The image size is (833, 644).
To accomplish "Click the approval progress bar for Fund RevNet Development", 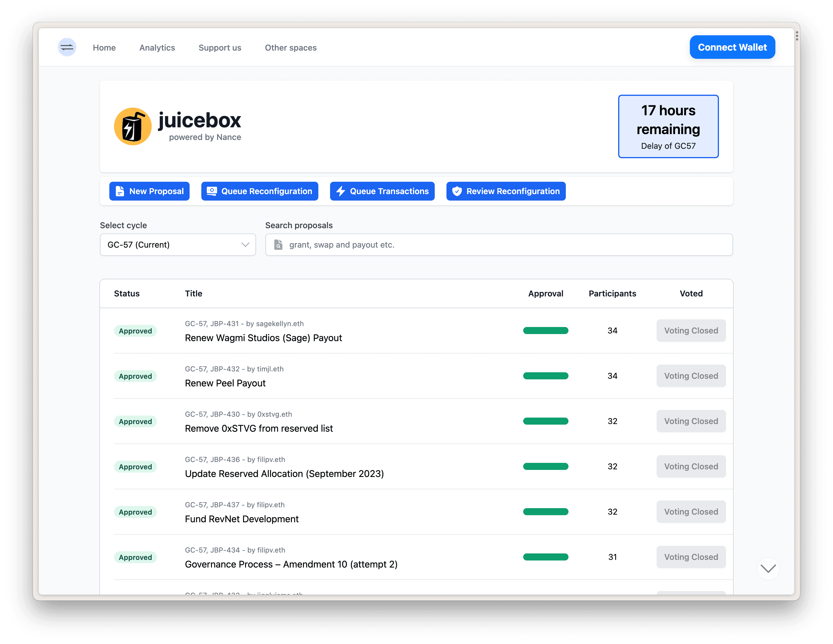I will coord(546,511).
